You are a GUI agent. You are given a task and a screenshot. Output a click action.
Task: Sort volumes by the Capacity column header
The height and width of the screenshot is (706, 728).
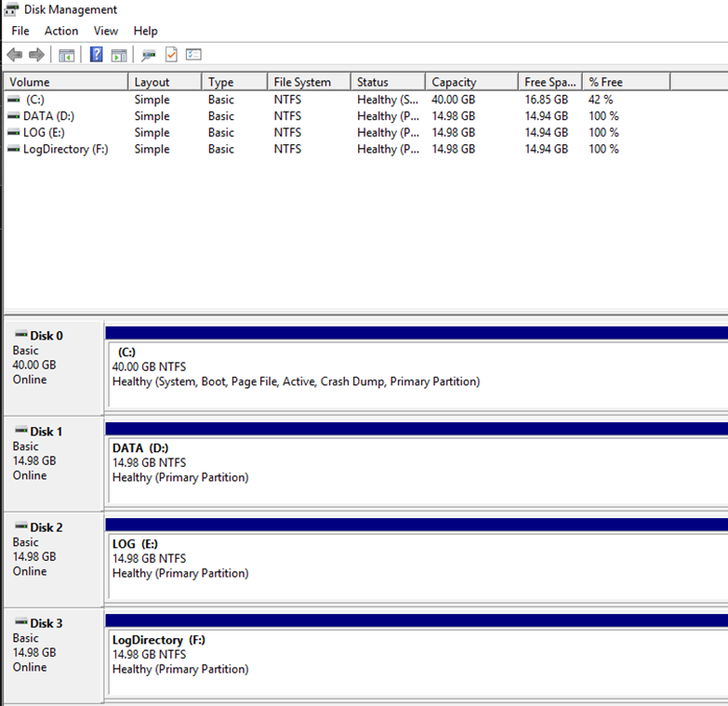pos(470,82)
